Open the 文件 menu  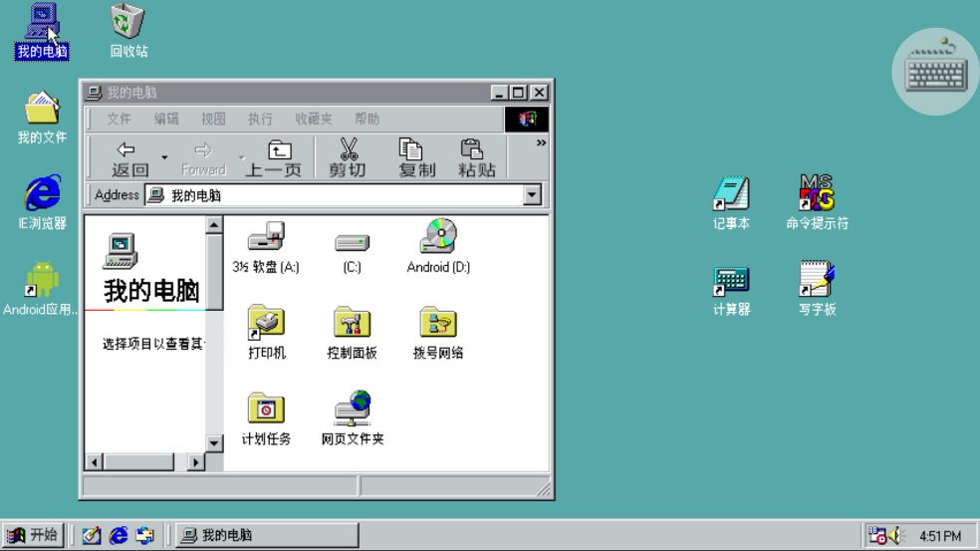point(119,119)
